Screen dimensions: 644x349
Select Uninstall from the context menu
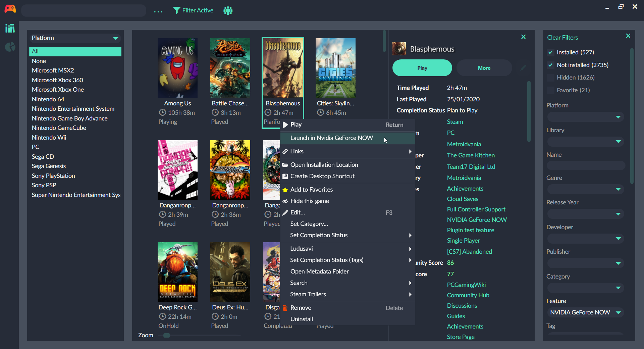[x=348, y=319]
